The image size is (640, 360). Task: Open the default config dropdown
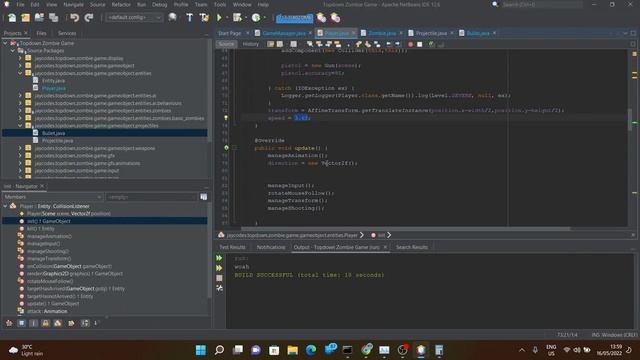(x=134, y=18)
